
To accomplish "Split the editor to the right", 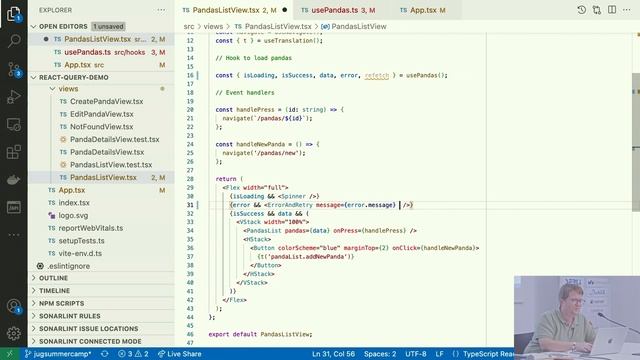I will 612,10.
